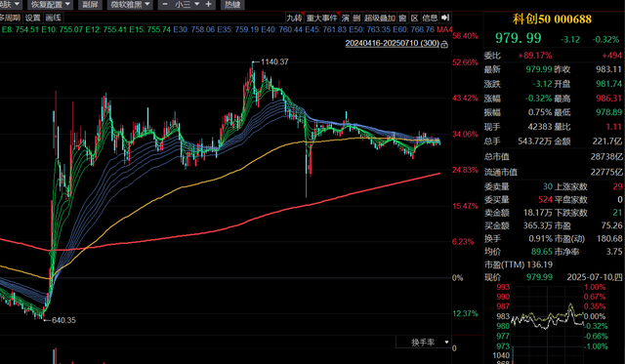This screenshot has height=364, width=625.
Task: Click the 演 replay toolbar icon
Action: [345, 18]
